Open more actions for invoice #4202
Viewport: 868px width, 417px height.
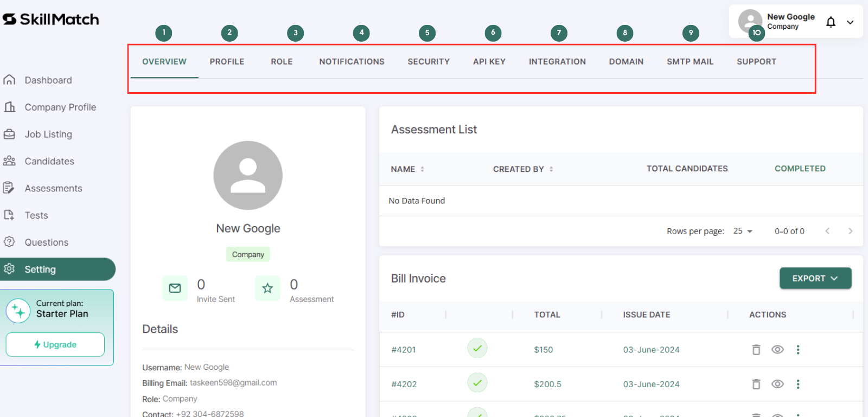[798, 384]
